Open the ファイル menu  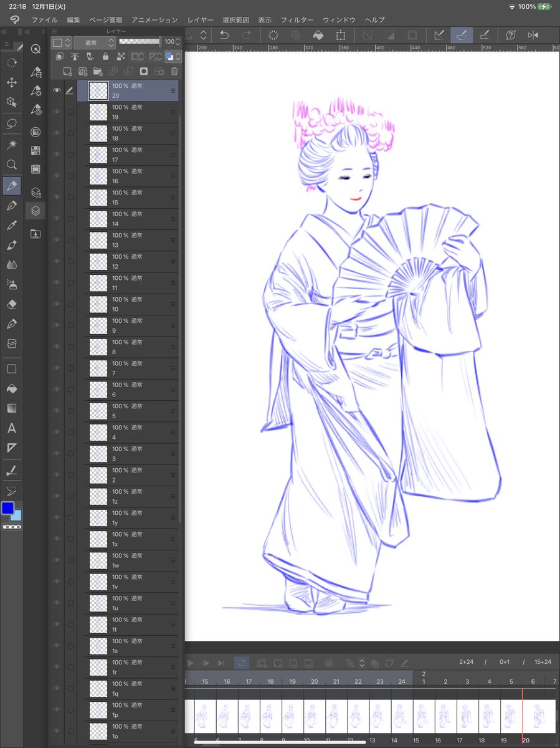[44, 20]
